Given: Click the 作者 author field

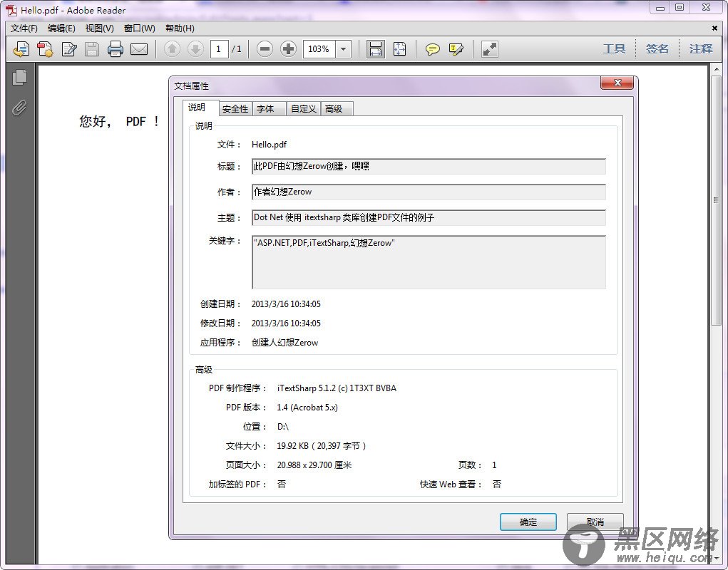Looking at the screenshot, I should point(429,192).
